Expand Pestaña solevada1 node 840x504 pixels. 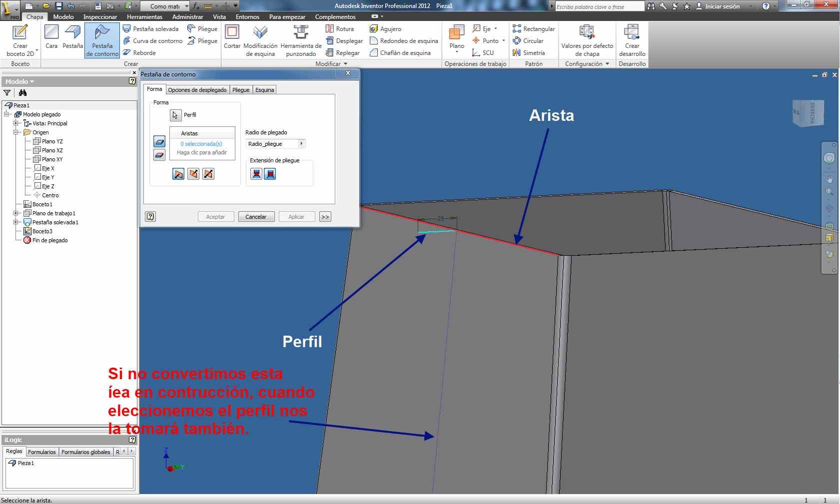pyautogui.click(x=16, y=222)
